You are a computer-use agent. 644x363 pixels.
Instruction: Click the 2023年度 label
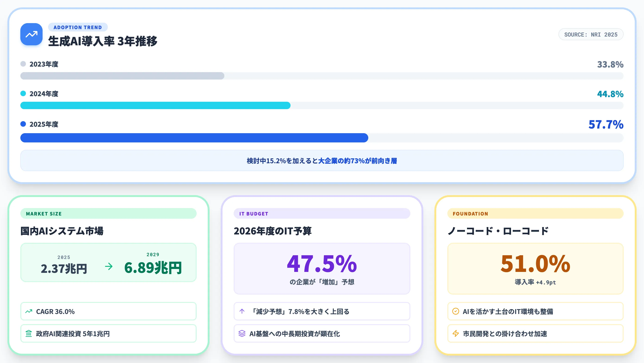point(44,64)
